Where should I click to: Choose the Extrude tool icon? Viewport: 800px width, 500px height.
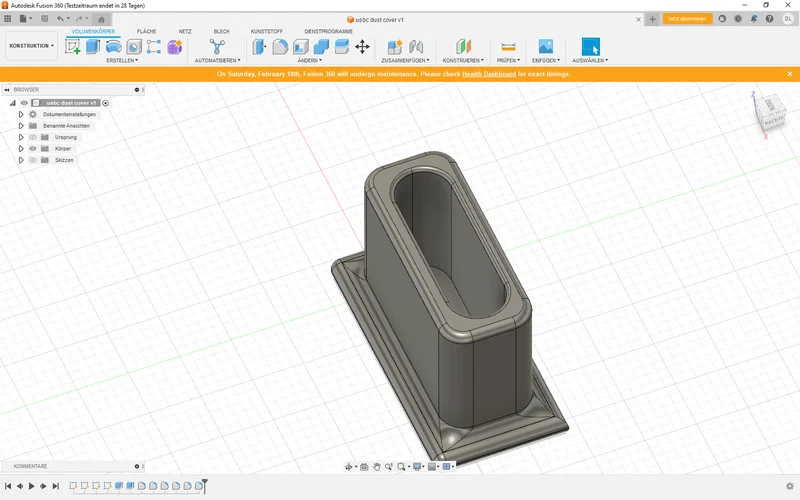point(92,46)
